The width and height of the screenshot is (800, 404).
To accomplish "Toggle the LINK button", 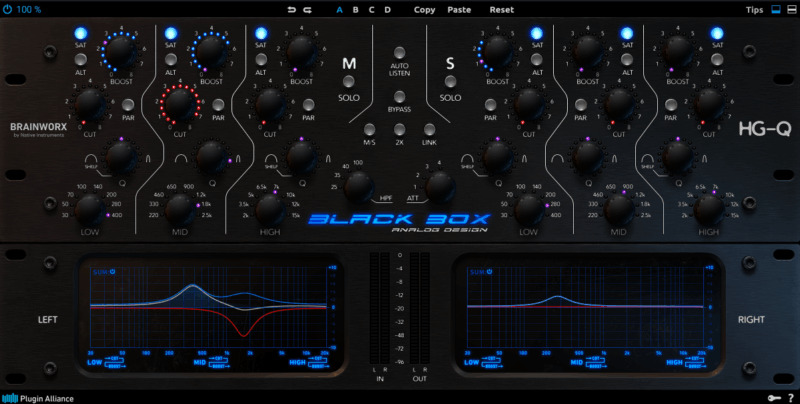I will coord(430,129).
